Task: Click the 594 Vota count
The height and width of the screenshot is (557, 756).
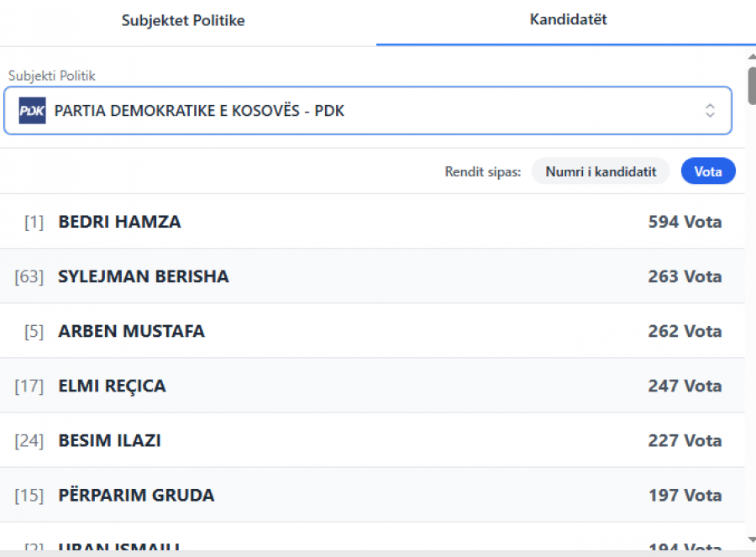Action: coord(685,222)
